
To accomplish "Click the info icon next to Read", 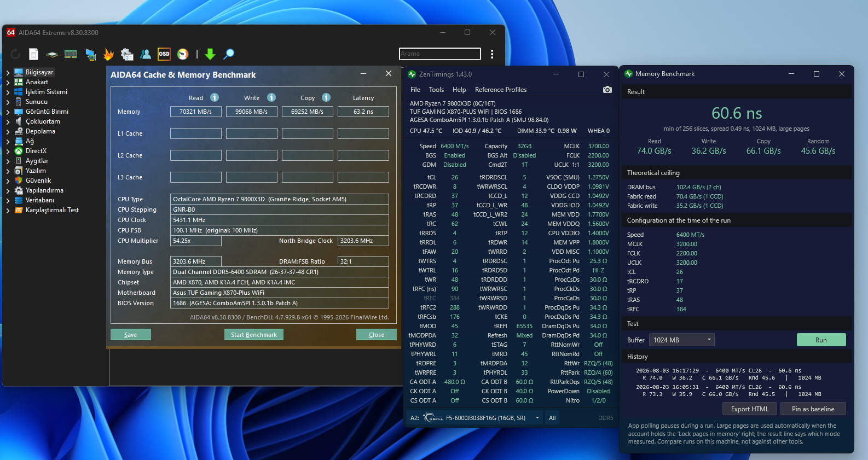I will pos(215,97).
